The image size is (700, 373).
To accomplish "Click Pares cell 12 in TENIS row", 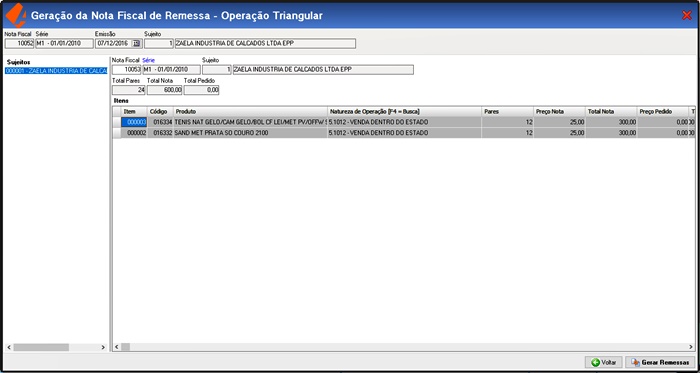I will 508,122.
